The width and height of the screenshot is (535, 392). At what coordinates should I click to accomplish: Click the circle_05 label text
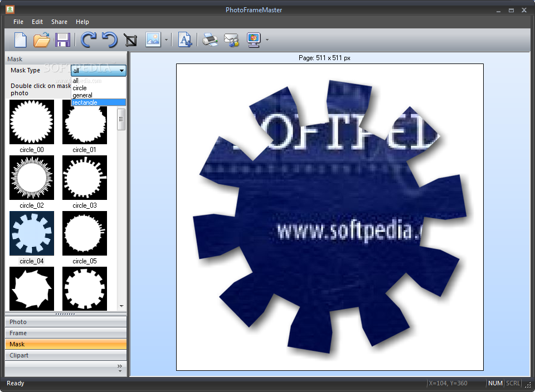pyautogui.click(x=85, y=261)
